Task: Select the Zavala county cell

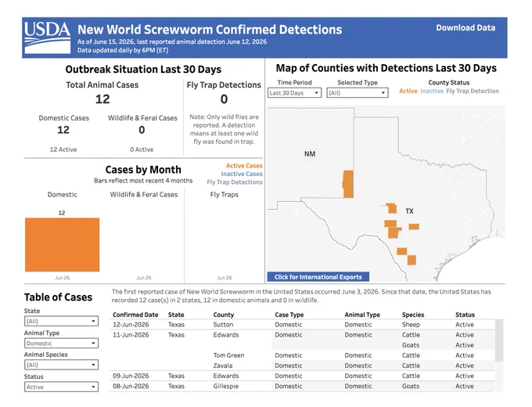Action: point(222,366)
